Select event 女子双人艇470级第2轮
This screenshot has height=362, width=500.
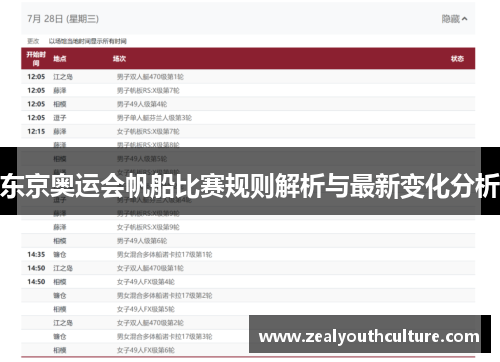tap(150, 323)
